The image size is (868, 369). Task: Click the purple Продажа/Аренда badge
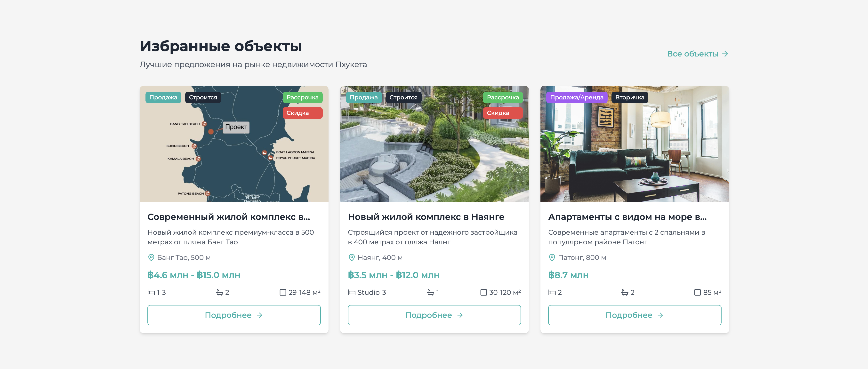(577, 97)
